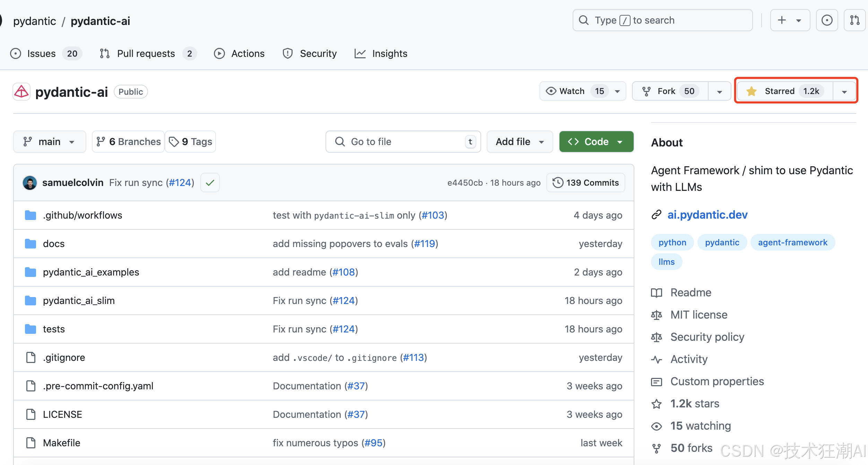Viewport: 868px width, 465px height.
Task: Click the green commit status checkmark
Action: pos(210,183)
